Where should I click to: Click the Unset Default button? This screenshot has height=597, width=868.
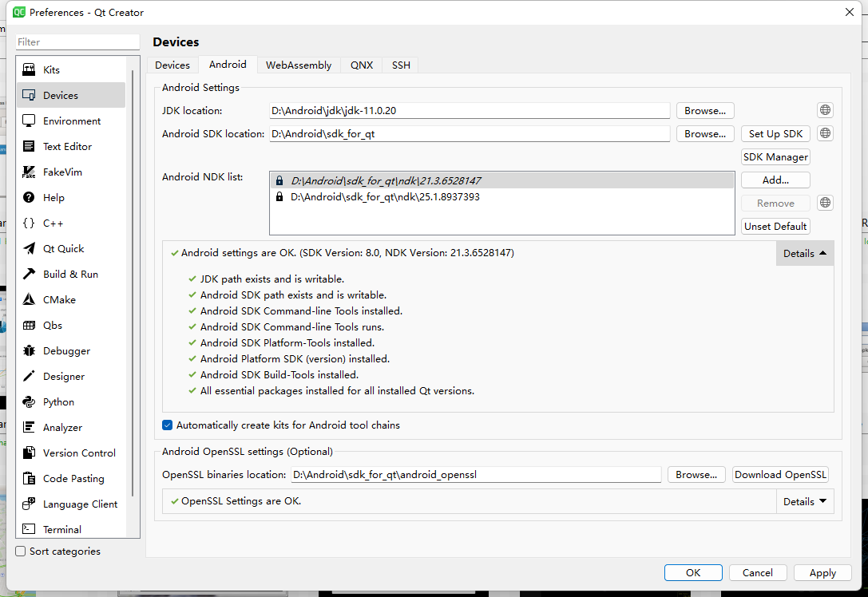click(x=775, y=227)
